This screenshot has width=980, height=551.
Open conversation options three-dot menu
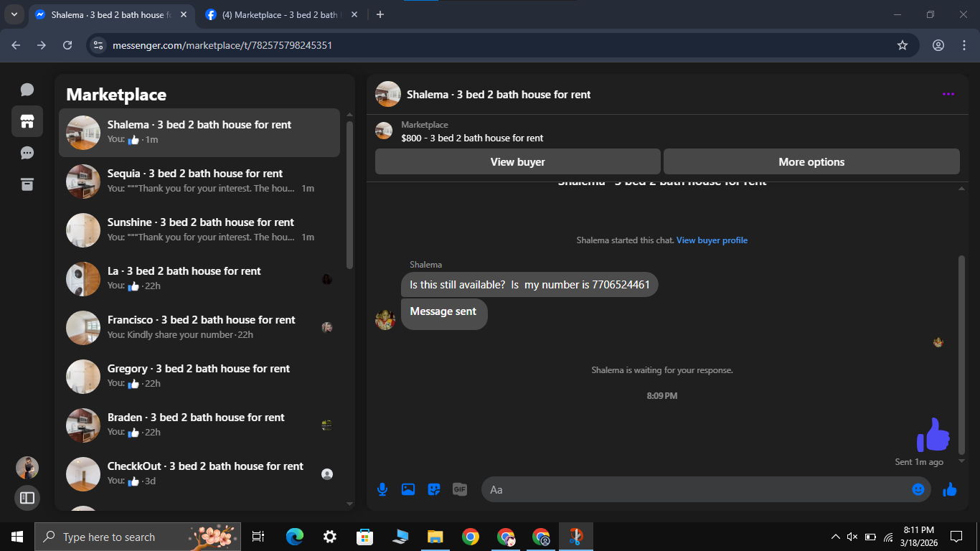[x=948, y=94]
